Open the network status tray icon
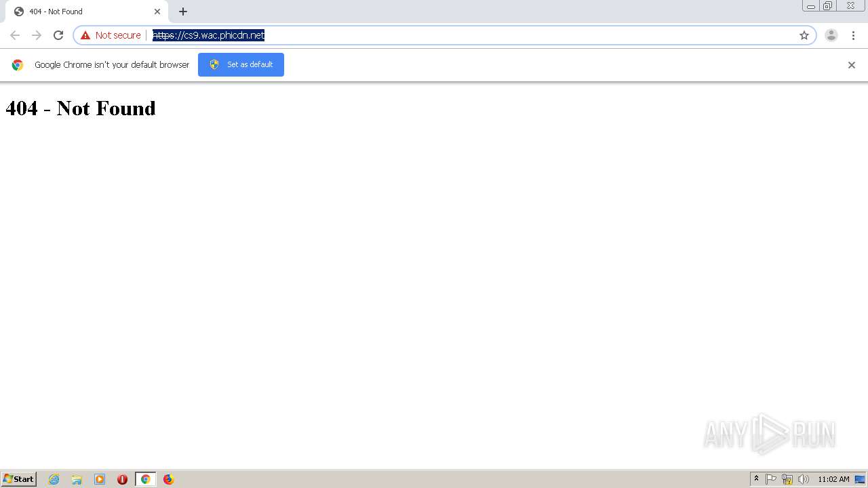The width and height of the screenshot is (868, 488). coord(787,479)
